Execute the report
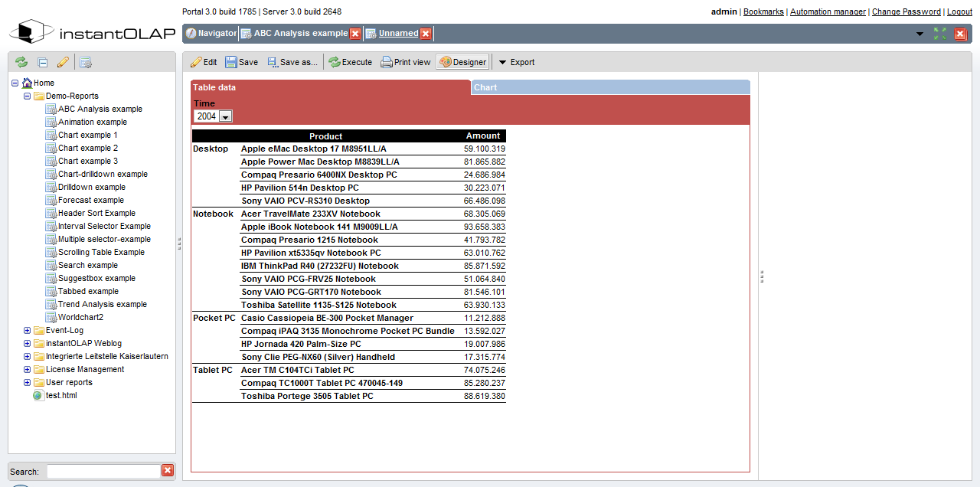 pos(351,62)
